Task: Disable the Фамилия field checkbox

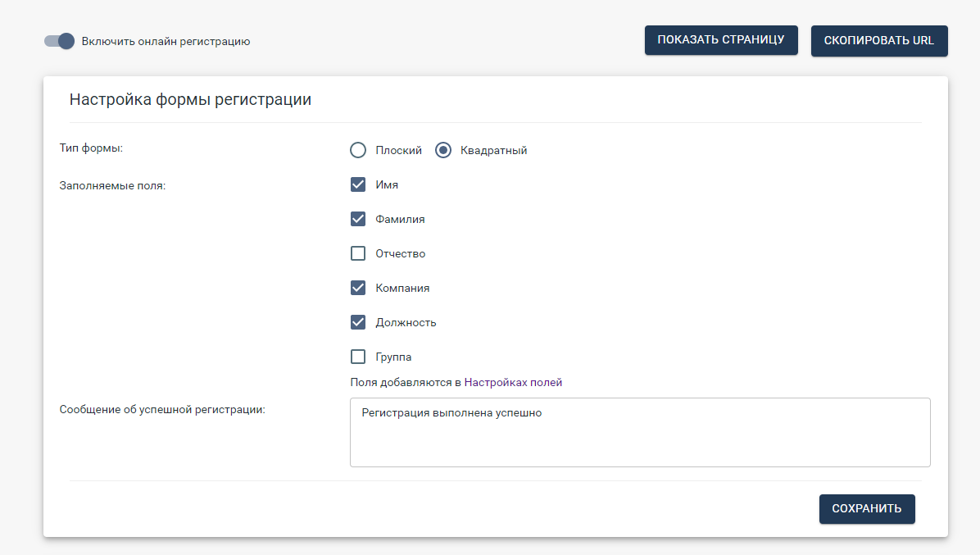Action: pos(358,219)
